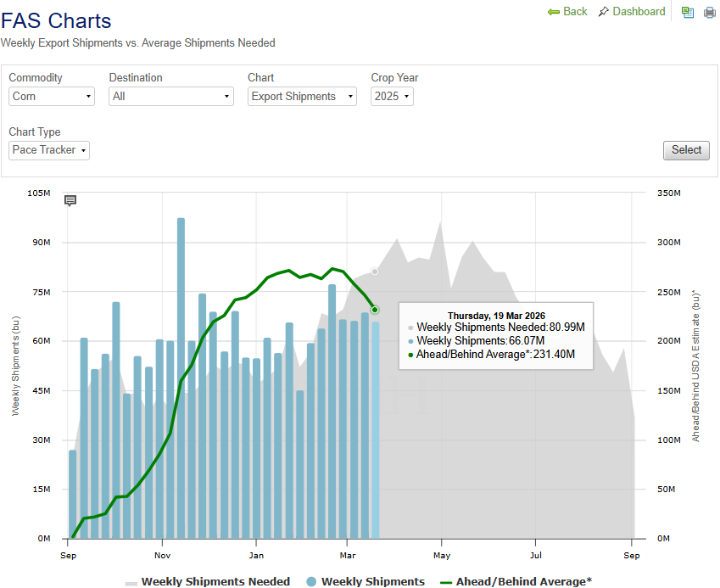Image resolution: width=720 pixels, height=588 pixels.
Task: Follow the Back link
Action: tap(575, 12)
